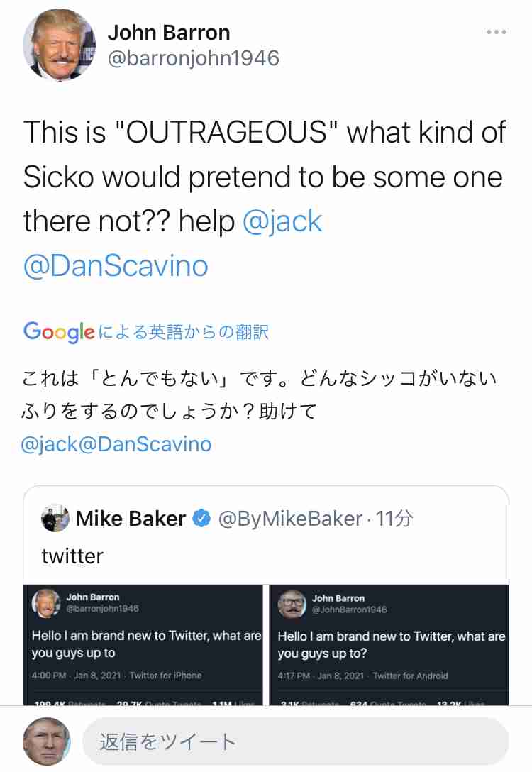
Task: Open John Barron display name
Action: pos(169,33)
